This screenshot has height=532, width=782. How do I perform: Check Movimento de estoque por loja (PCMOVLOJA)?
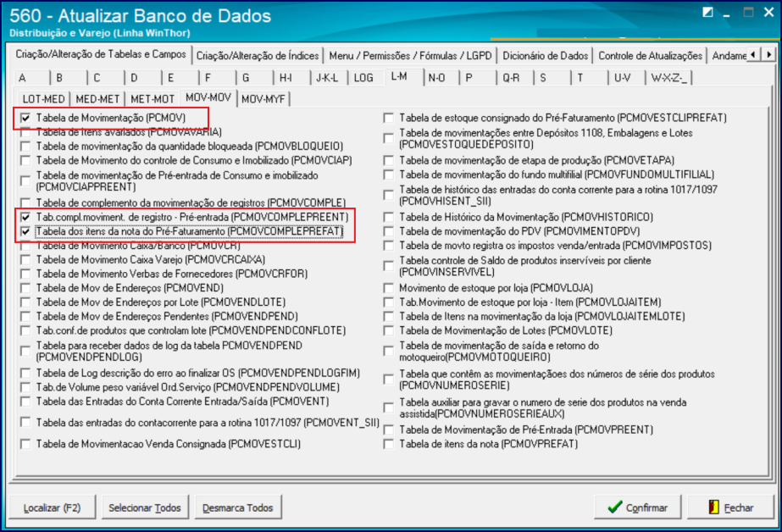click(389, 288)
